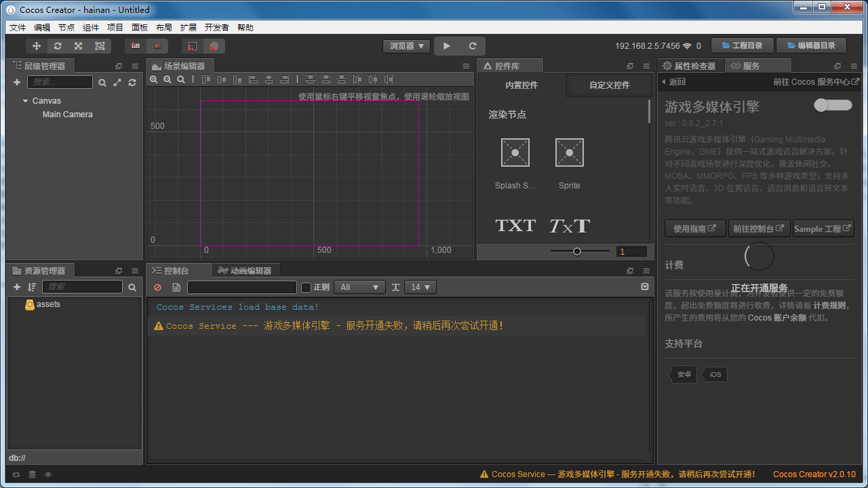Toggle global coordinate mode button
The height and width of the screenshot is (488, 868).
tap(214, 46)
